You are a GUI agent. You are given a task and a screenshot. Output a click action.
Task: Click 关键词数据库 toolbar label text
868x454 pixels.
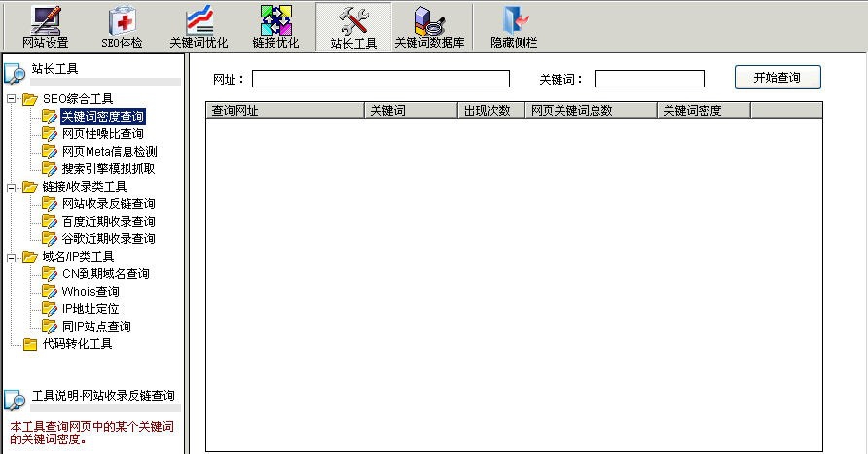click(429, 43)
